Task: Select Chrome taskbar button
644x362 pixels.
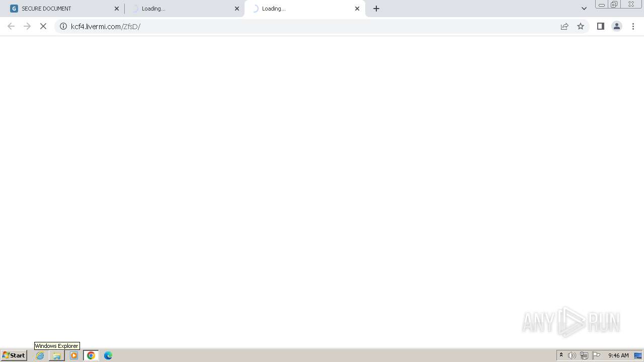Action: pos(91,355)
